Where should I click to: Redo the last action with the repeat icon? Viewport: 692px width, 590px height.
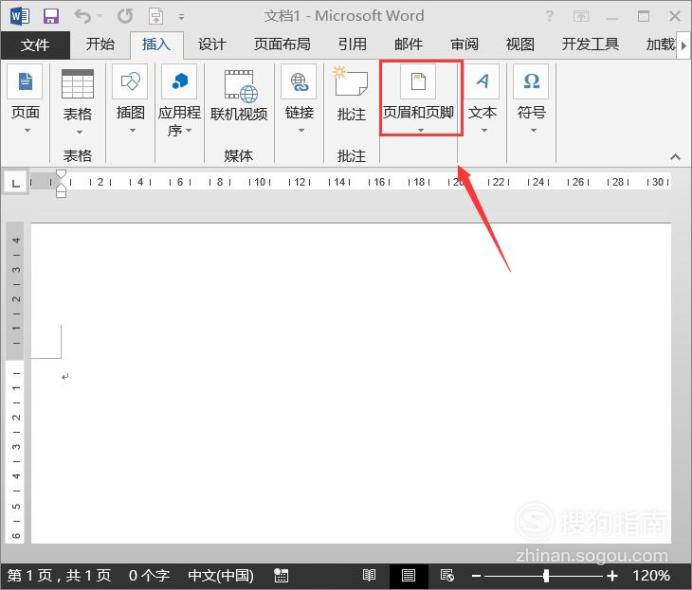pyautogui.click(x=125, y=16)
